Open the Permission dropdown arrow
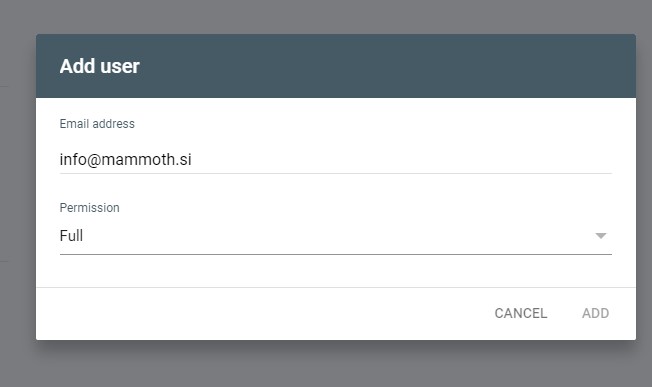The width and height of the screenshot is (652, 387). tap(600, 236)
